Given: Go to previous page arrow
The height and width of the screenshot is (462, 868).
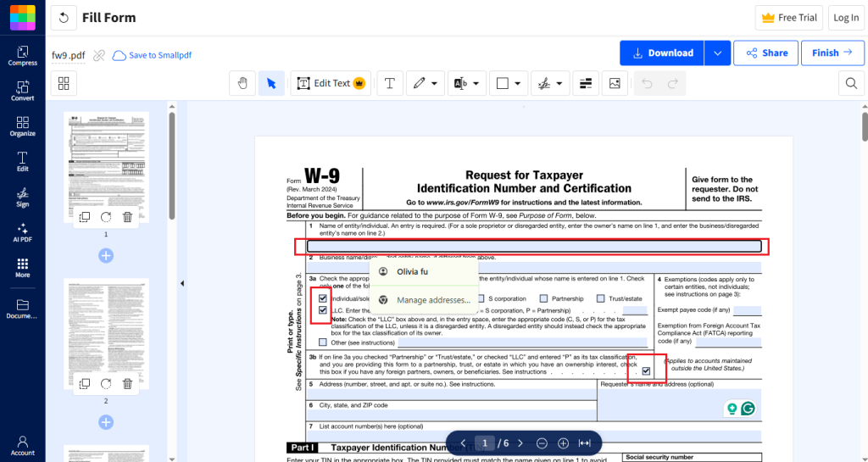Looking at the screenshot, I should point(464,443).
